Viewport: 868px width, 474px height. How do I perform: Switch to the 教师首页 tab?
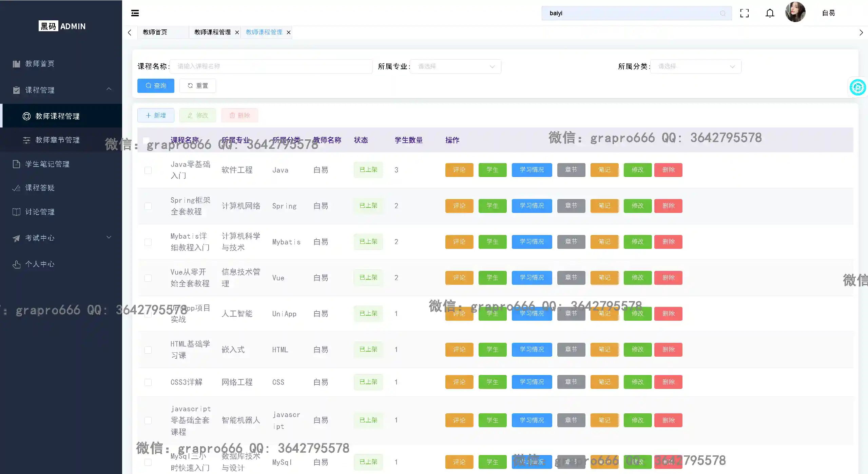[155, 32]
